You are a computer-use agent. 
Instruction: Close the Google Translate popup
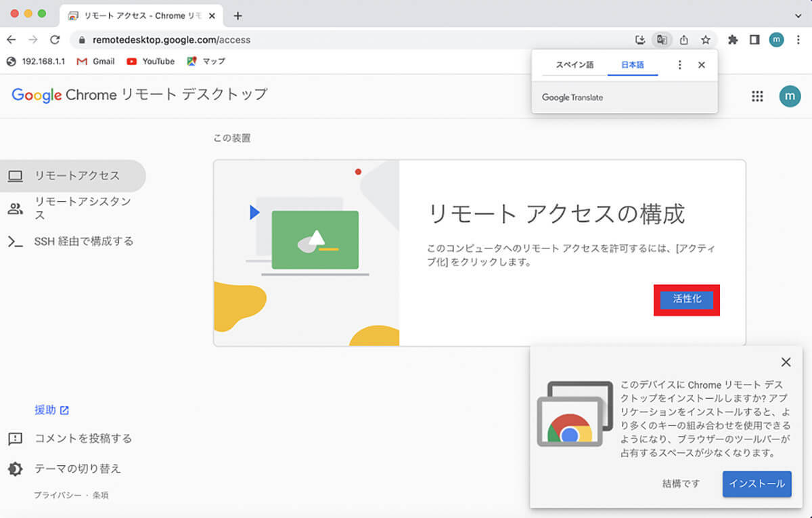(x=702, y=65)
